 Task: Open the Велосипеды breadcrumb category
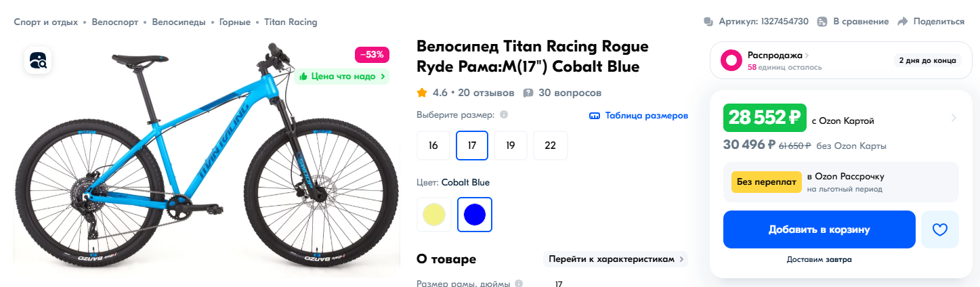click(178, 22)
